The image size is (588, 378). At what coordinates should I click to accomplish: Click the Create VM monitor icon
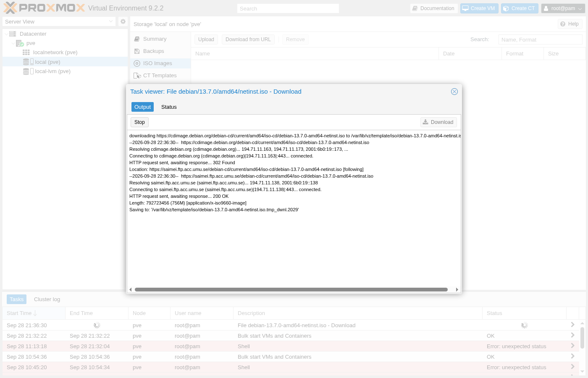[465, 8]
